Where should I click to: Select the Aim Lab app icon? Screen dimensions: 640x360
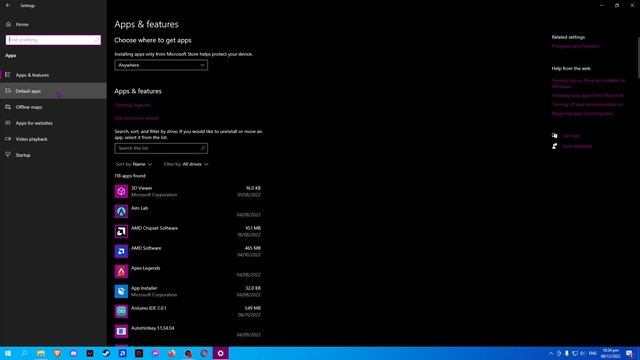[121, 211]
